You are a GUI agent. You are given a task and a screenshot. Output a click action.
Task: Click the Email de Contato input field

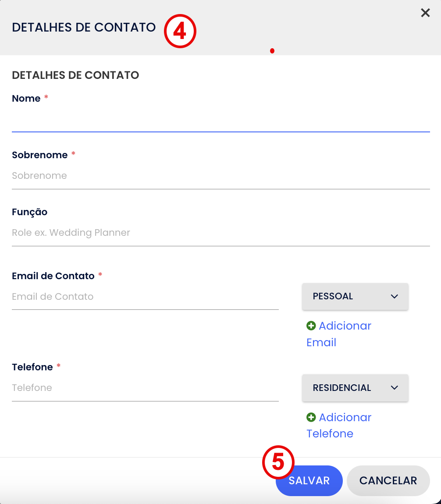tap(145, 297)
